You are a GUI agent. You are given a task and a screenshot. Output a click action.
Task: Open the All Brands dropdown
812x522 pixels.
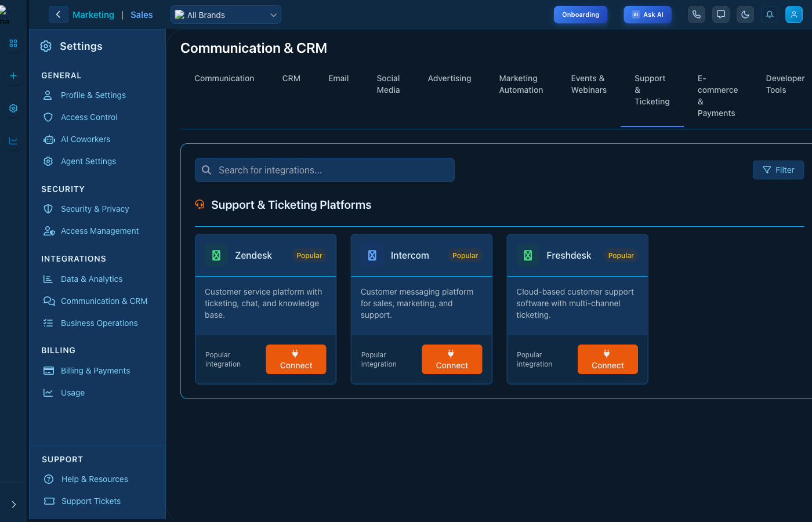(x=226, y=14)
